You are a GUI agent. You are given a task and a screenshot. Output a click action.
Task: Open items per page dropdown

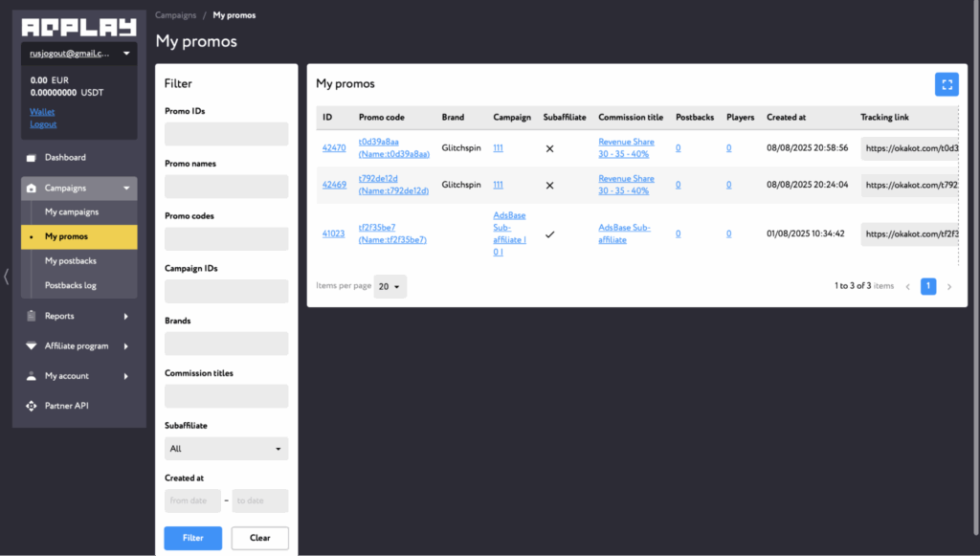[x=390, y=286]
